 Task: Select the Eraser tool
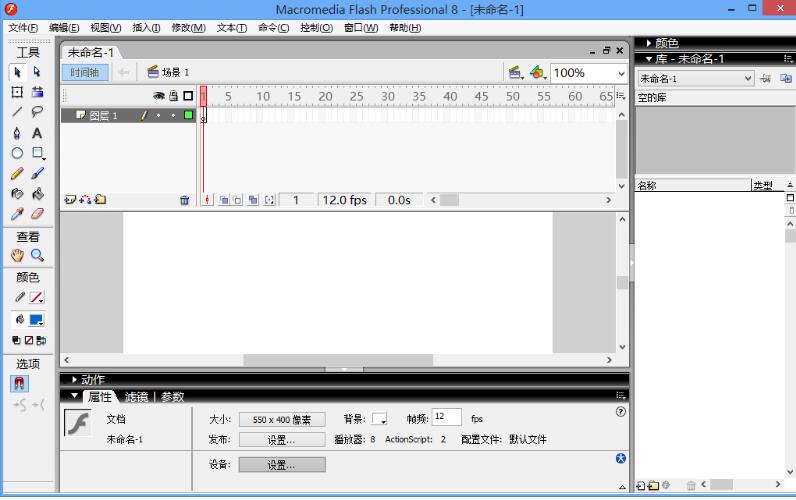[37, 214]
